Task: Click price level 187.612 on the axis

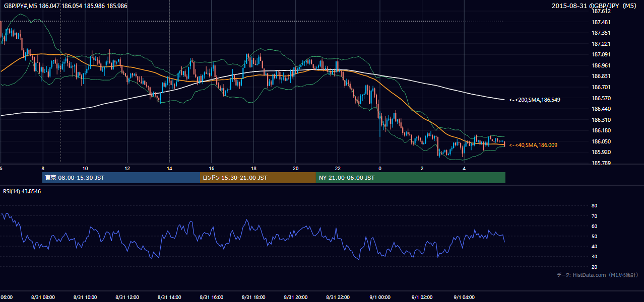Action: 601,11
